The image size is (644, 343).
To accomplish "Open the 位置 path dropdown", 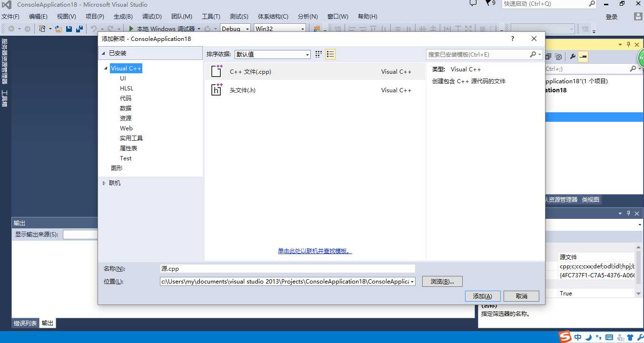I will point(412,282).
